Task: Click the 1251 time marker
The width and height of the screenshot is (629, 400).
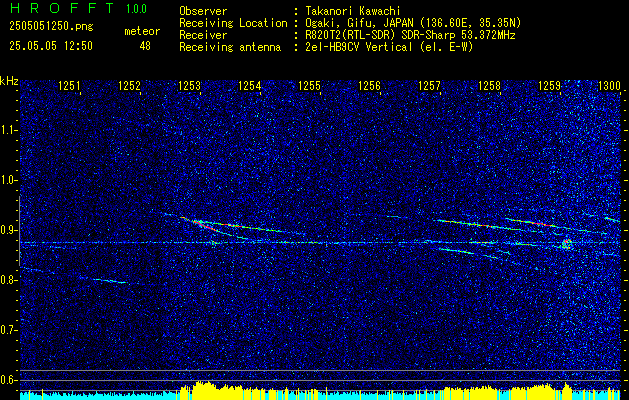Action: click(x=69, y=85)
